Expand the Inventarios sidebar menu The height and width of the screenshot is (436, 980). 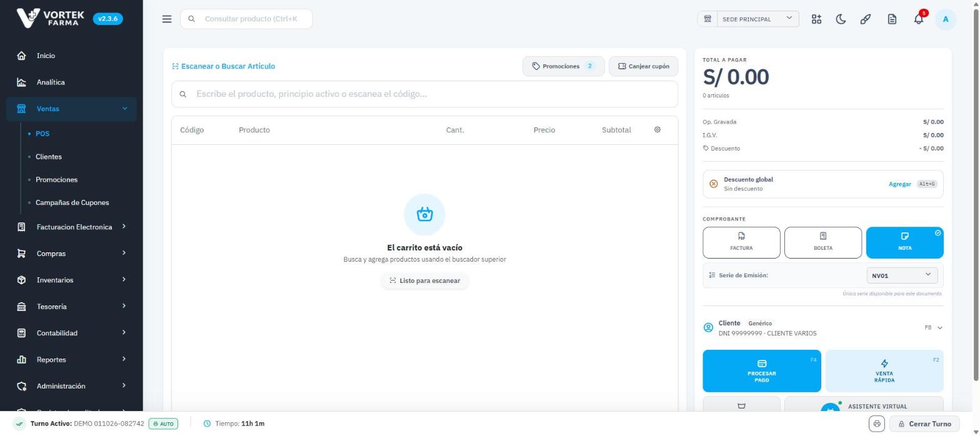71,280
